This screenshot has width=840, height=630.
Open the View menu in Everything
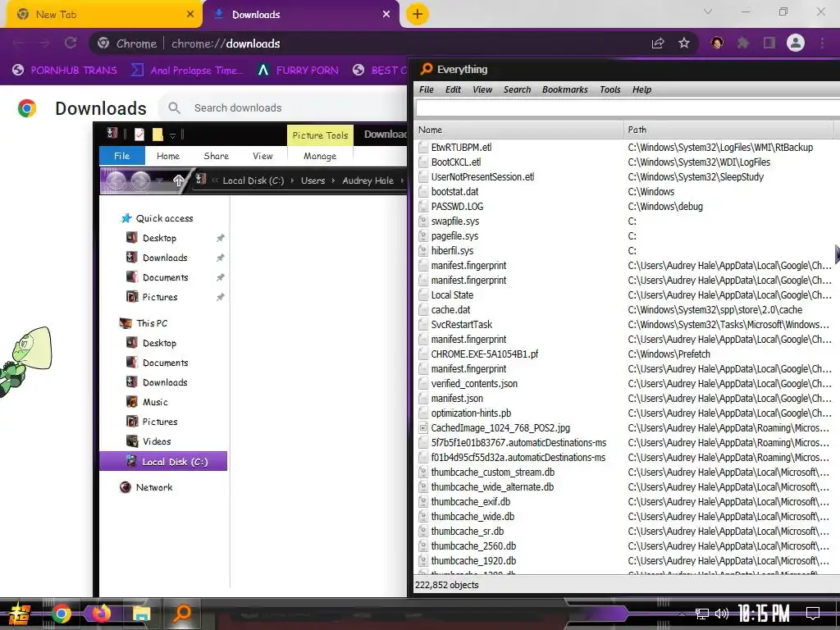(482, 89)
